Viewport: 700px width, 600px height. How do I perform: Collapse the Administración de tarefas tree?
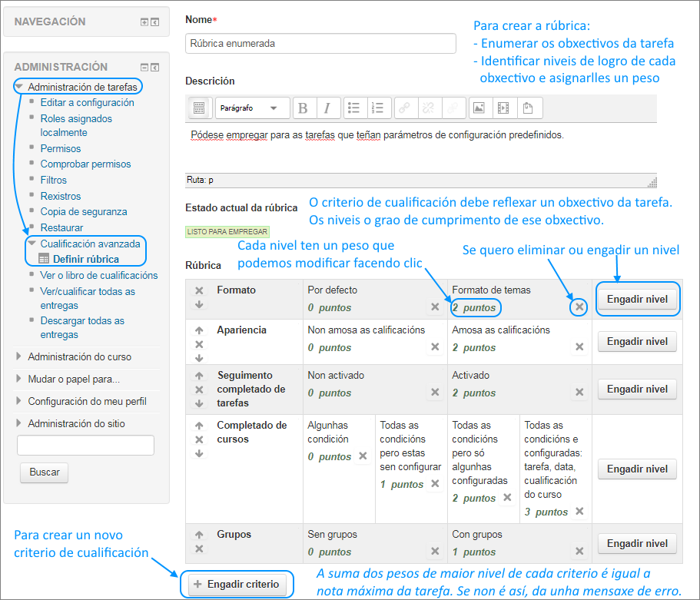pyautogui.click(x=20, y=88)
